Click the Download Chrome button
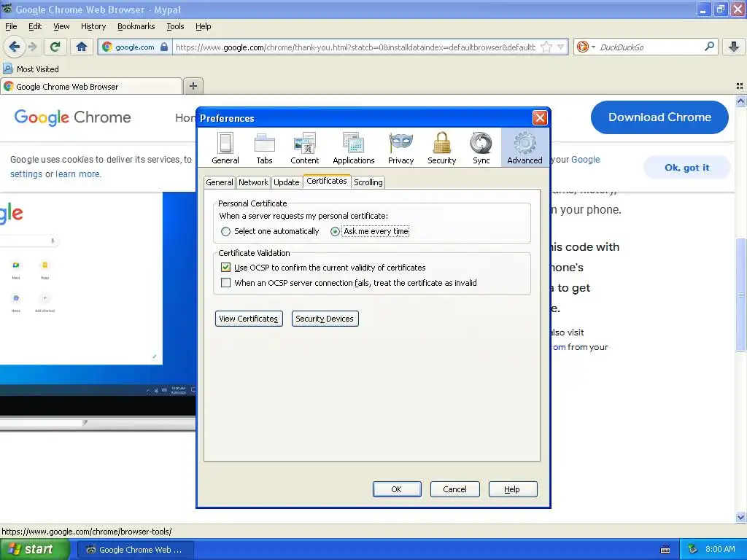 [x=659, y=117]
